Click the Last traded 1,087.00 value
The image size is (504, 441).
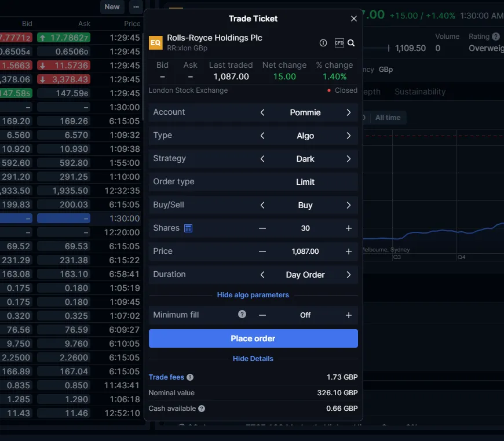tap(231, 76)
